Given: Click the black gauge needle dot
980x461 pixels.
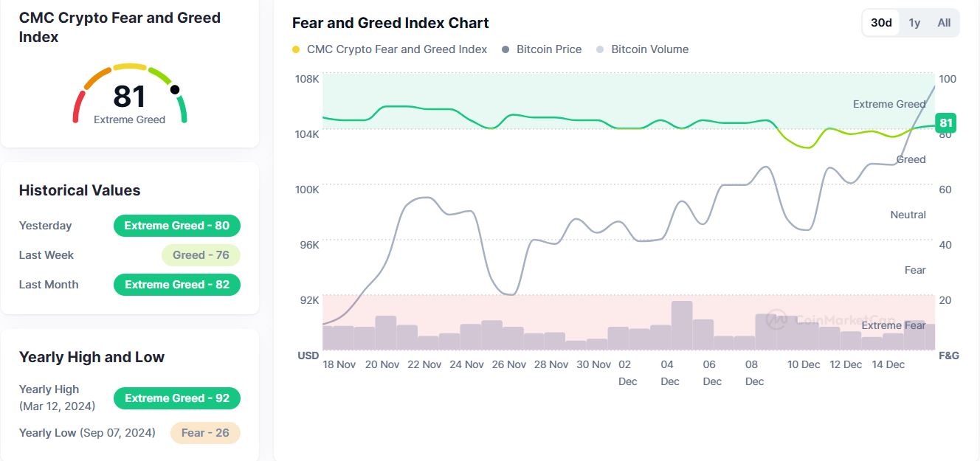Looking at the screenshot, I should [175, 90].
